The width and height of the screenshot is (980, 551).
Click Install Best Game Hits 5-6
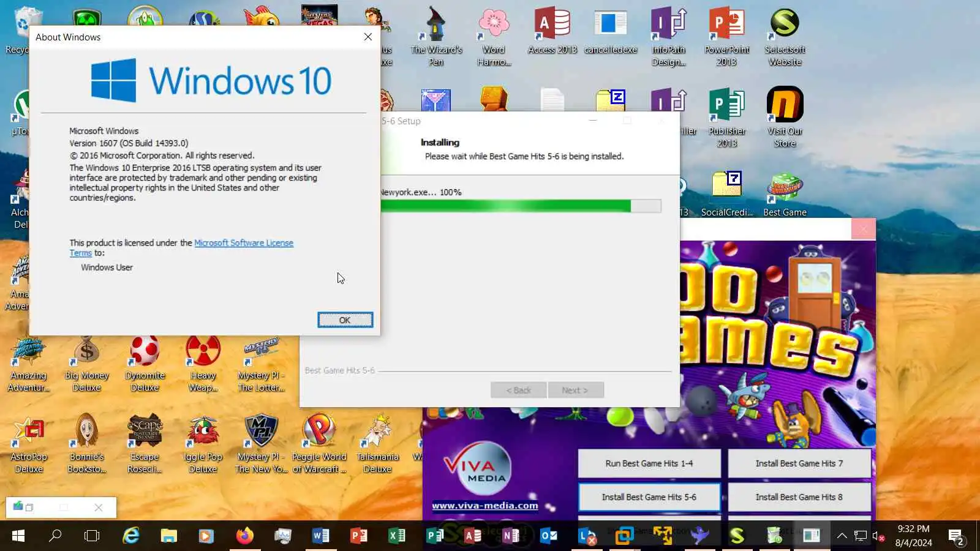649,497
